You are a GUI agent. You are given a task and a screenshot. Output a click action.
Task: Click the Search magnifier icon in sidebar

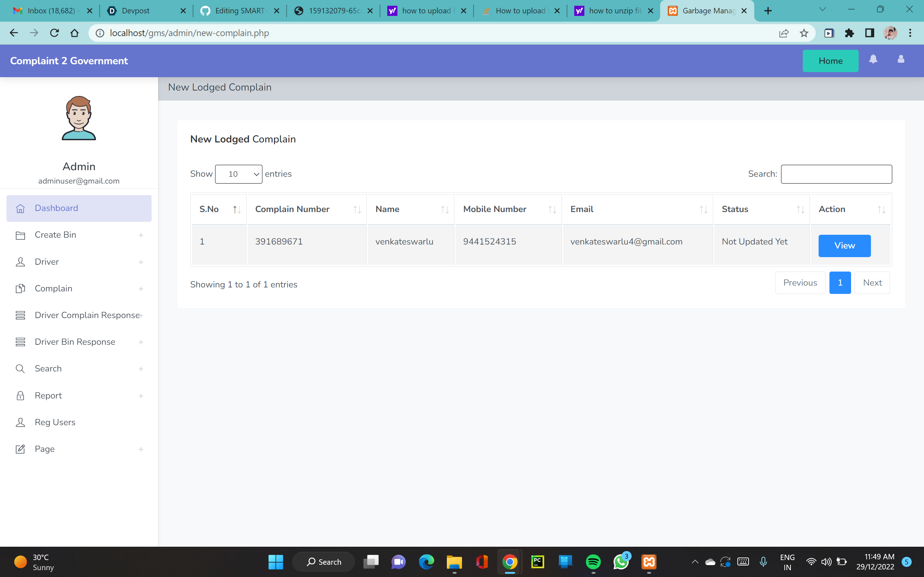pyautogui.click(x=21, y=369)
